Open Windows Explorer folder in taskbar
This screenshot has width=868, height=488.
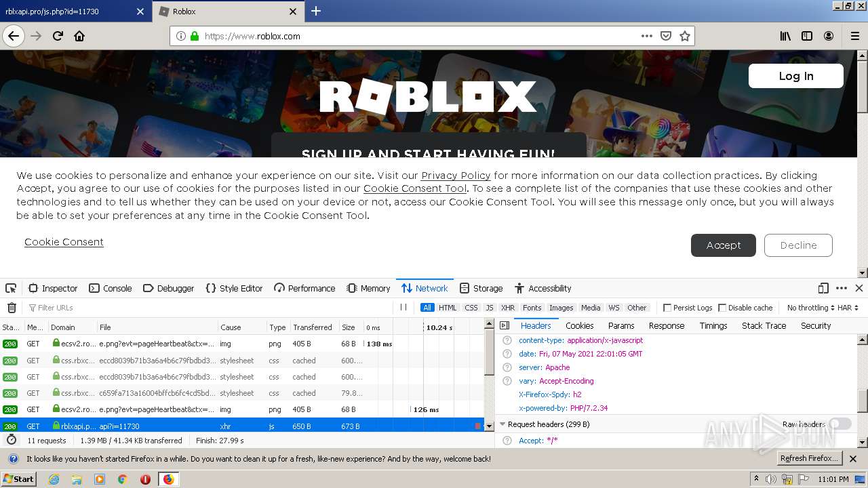(77, 479)
